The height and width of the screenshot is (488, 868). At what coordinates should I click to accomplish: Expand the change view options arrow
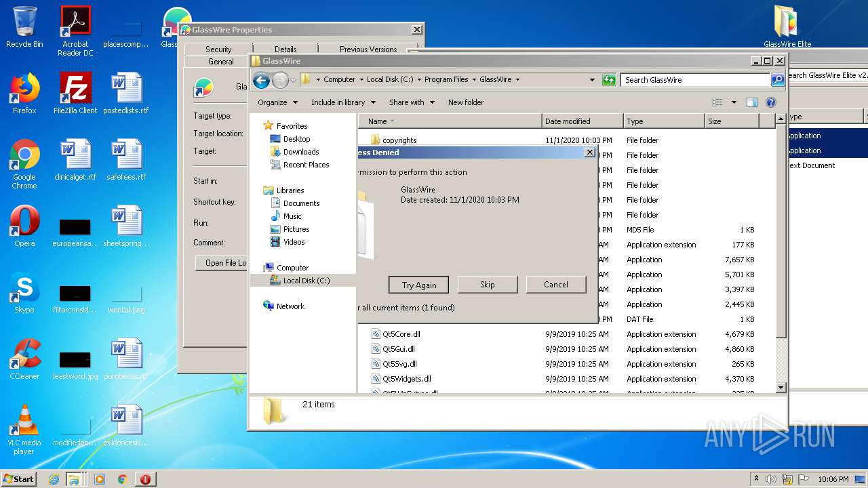[734, 102]
